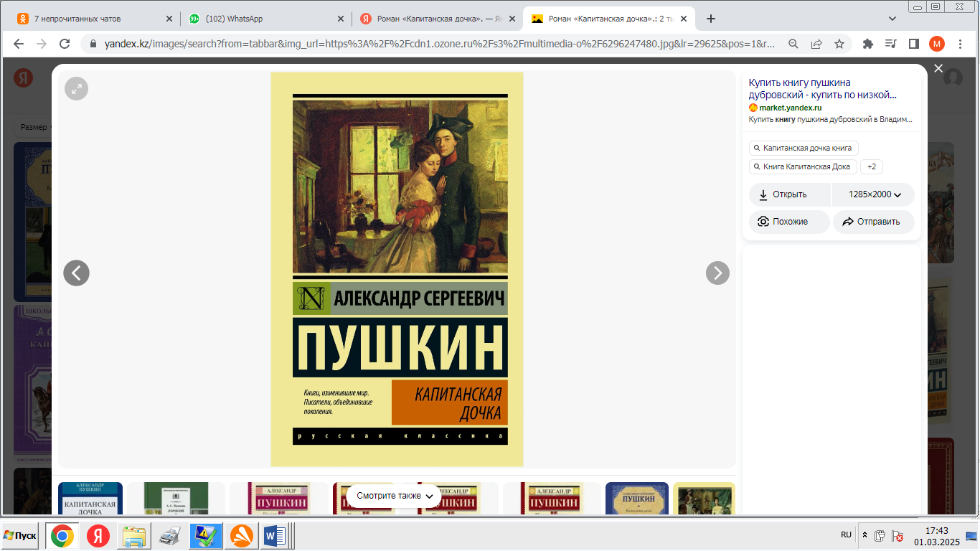Switch to the third tab Роман «Капитанская дочка». — Ян
The image size is (980, 551).
pos(438,19)
